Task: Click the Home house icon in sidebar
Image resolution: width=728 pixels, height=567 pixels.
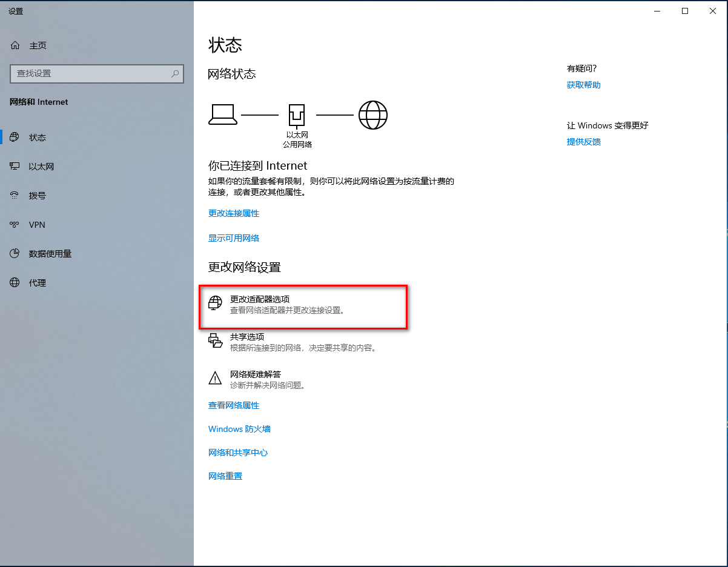Action: [15, 45]
